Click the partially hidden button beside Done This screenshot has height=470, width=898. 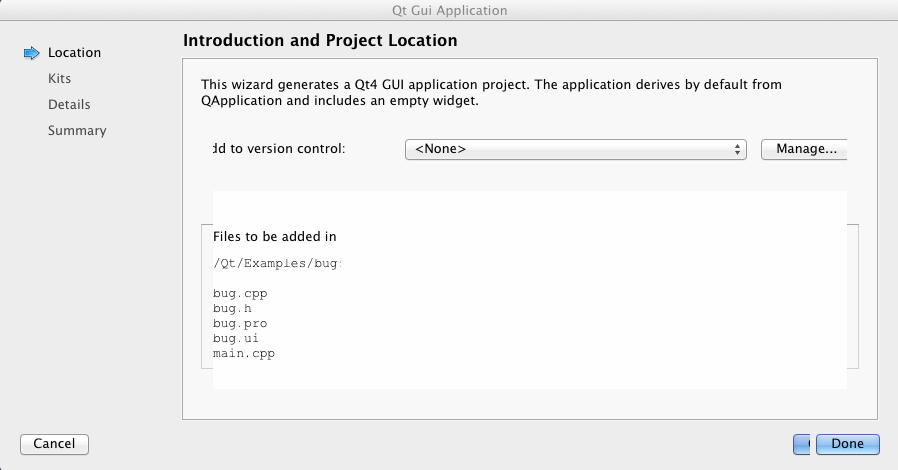click(x=801, y=443)
